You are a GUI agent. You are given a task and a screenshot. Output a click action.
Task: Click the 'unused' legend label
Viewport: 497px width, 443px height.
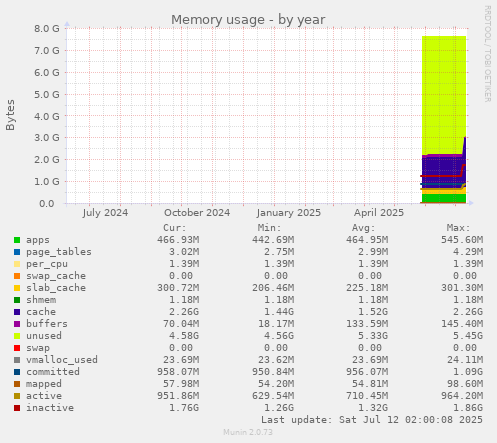44,336
